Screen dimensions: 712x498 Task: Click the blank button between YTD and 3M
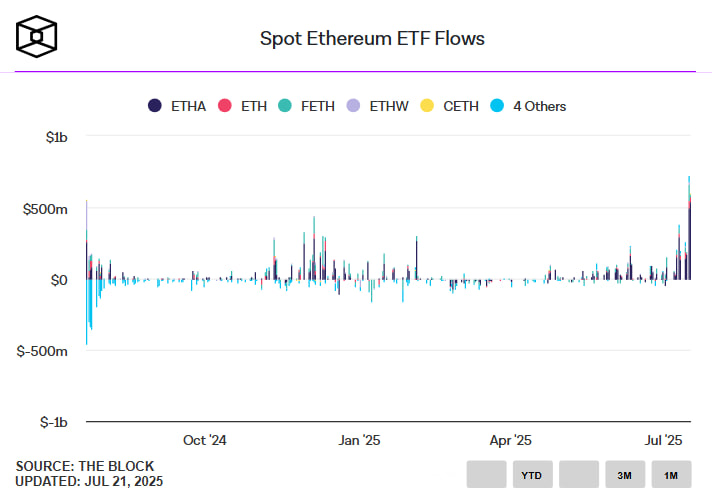(578, 476)
